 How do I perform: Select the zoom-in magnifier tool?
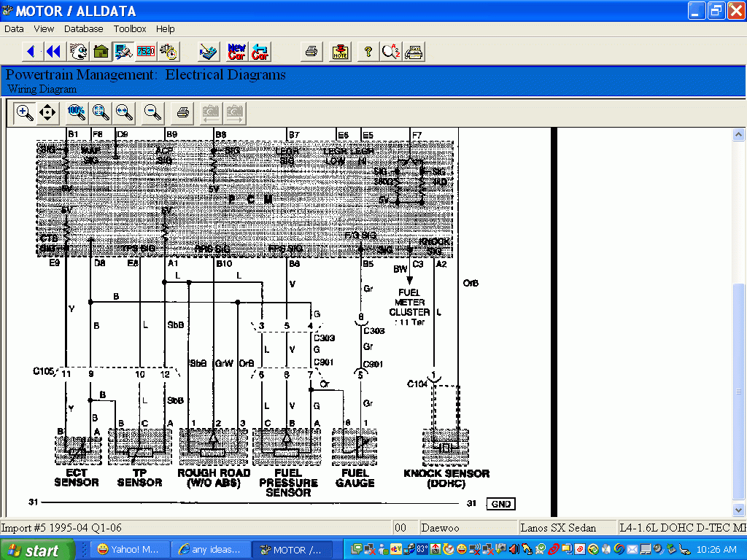[x=23, y=112]
